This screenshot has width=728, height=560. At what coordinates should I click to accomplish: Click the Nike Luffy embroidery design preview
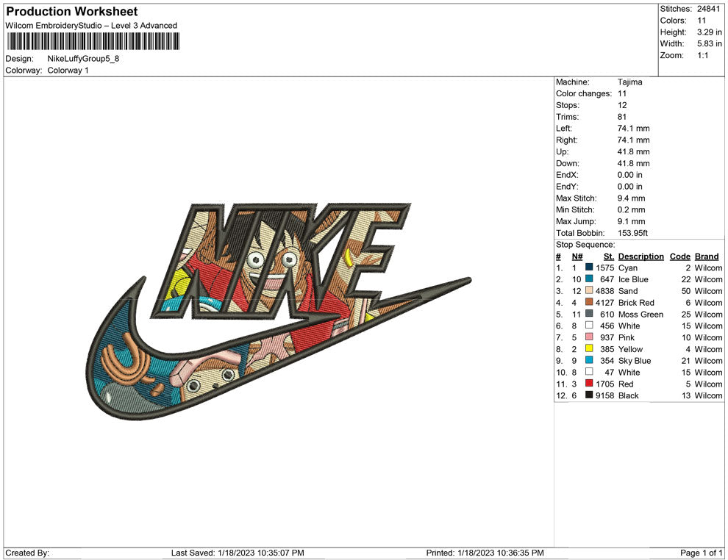point(279,312)
